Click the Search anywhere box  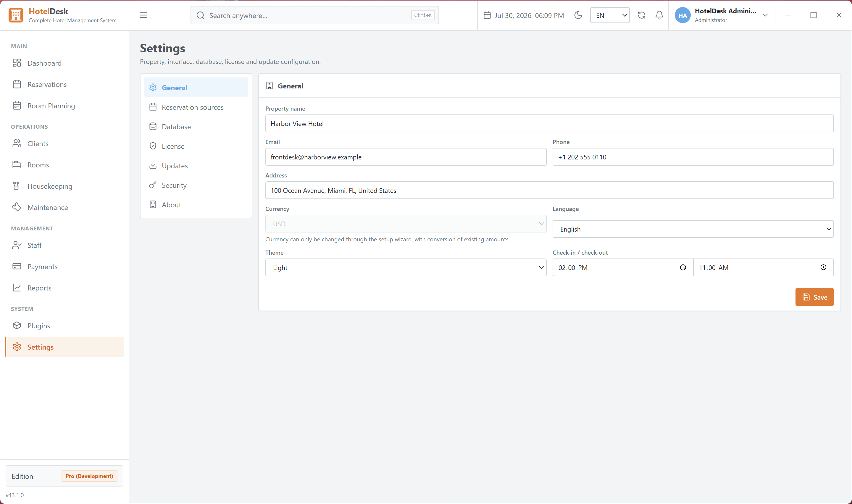pos(314,15)
